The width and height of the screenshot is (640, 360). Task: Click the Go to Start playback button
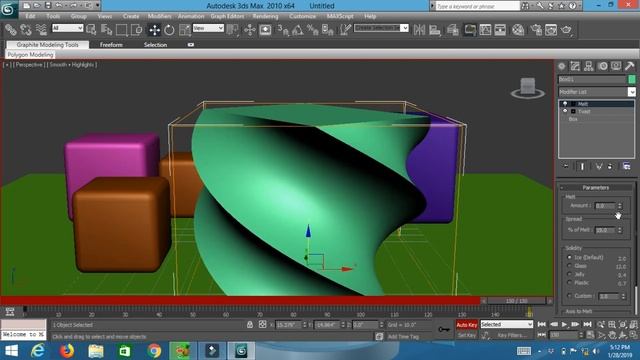click(x=542, y=324)
